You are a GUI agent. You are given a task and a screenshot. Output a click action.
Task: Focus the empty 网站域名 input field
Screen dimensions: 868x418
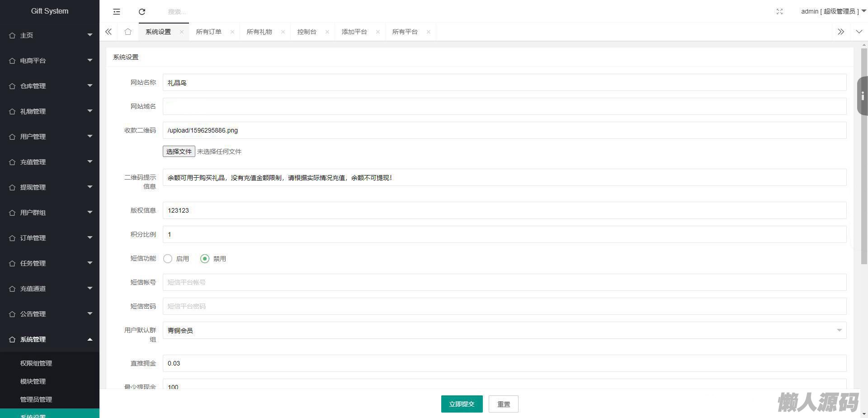[505, 106]
